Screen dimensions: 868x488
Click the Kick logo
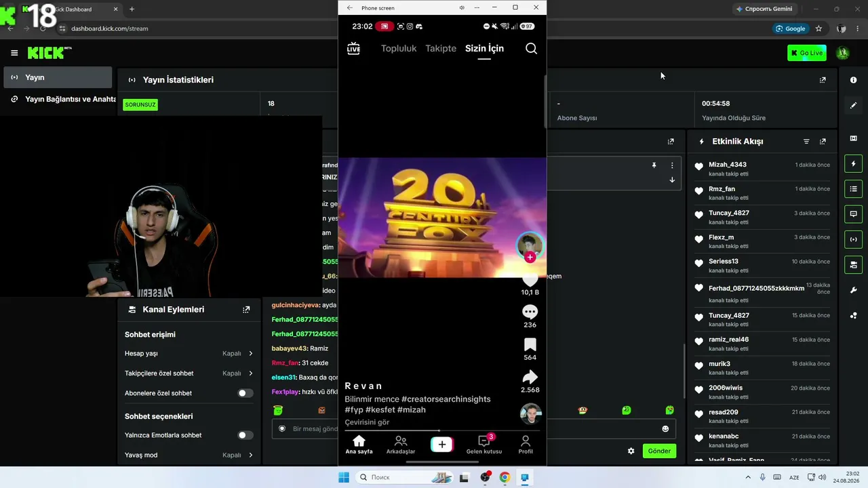50,53
